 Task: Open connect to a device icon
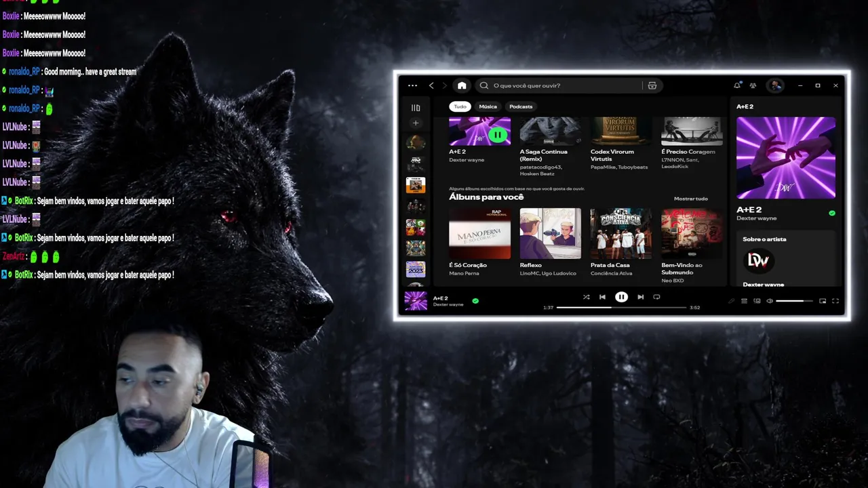(x=757, y=301)
